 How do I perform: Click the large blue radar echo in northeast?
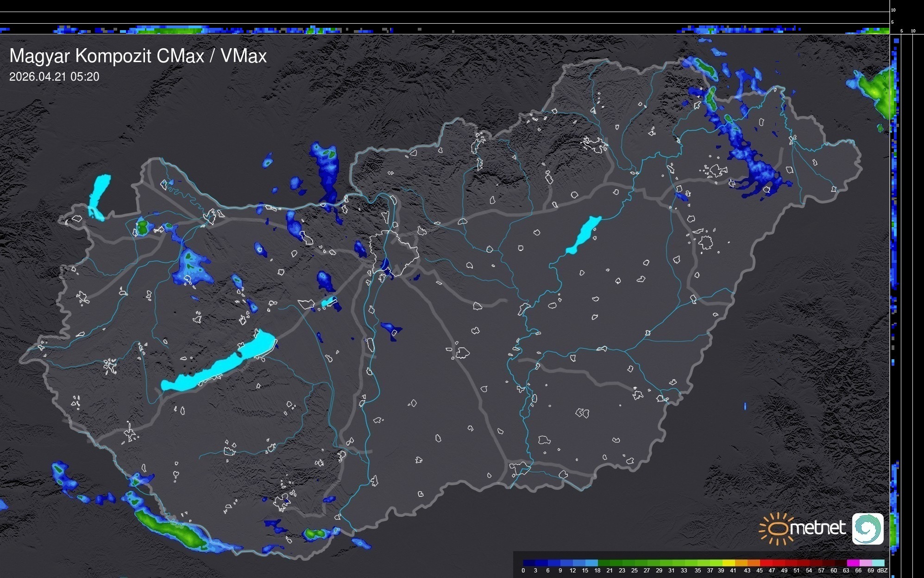click(x=753, y=162)
